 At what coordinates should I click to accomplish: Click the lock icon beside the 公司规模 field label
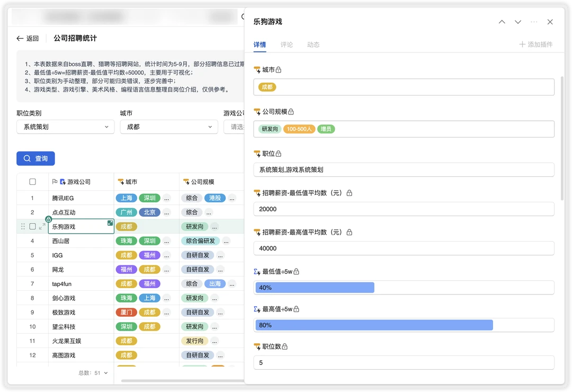point(291,112)
